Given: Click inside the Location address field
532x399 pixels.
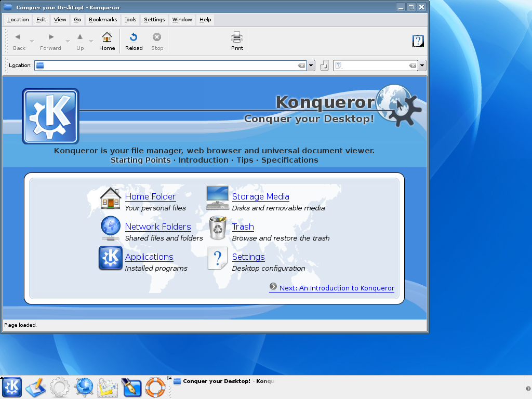Looking at the screenshot, I should click(170, 65).
